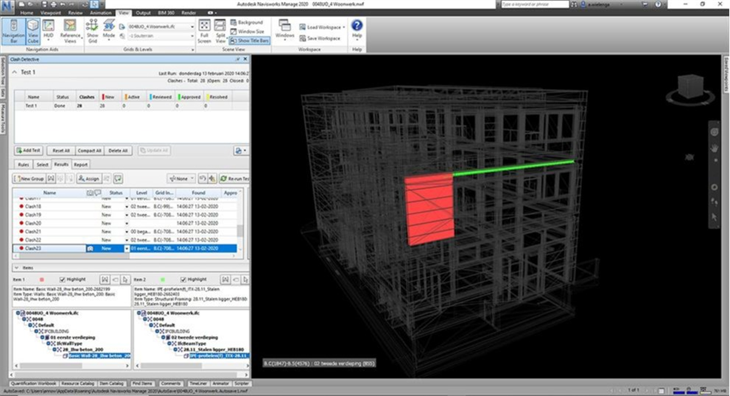Click the Group Selected Clashes icon beside New Group
Screen dimensions: 730x396
[x=51, y=179]
